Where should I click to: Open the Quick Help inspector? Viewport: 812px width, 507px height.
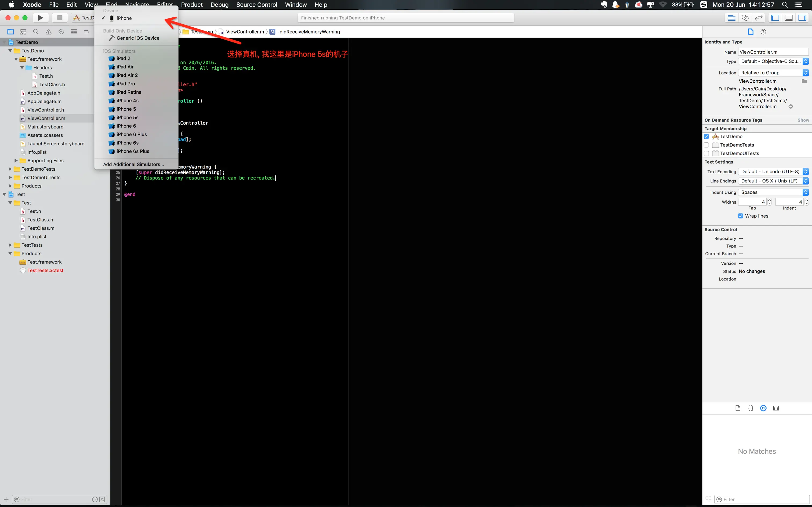click(763, 32)
